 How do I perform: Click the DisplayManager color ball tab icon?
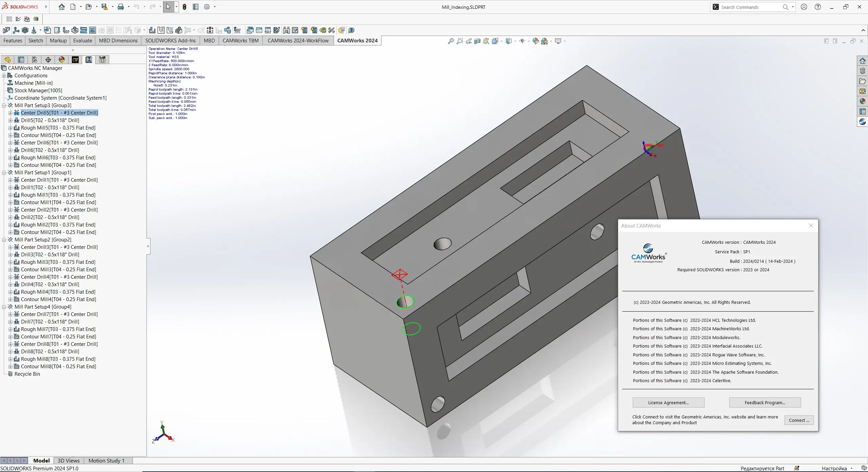click(62, 60)
